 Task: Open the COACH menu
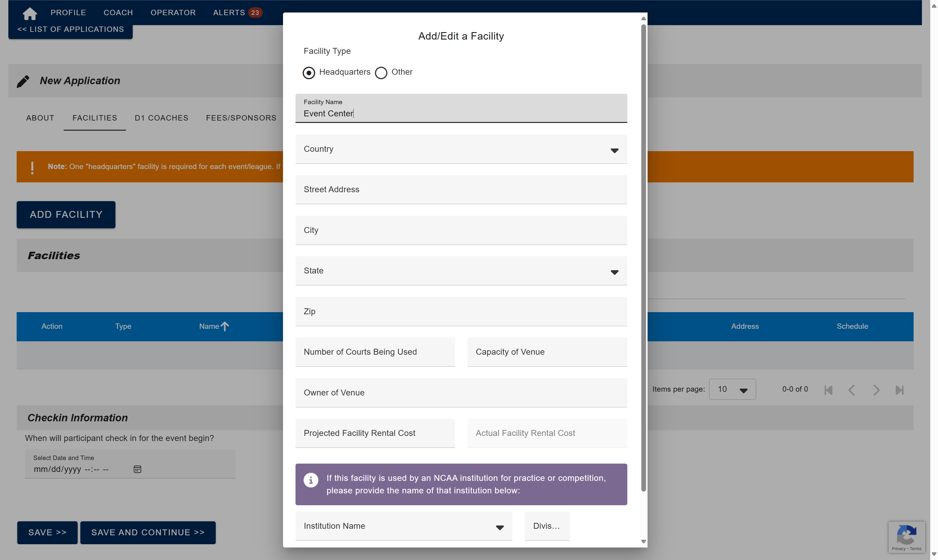[x=118, y=13]
